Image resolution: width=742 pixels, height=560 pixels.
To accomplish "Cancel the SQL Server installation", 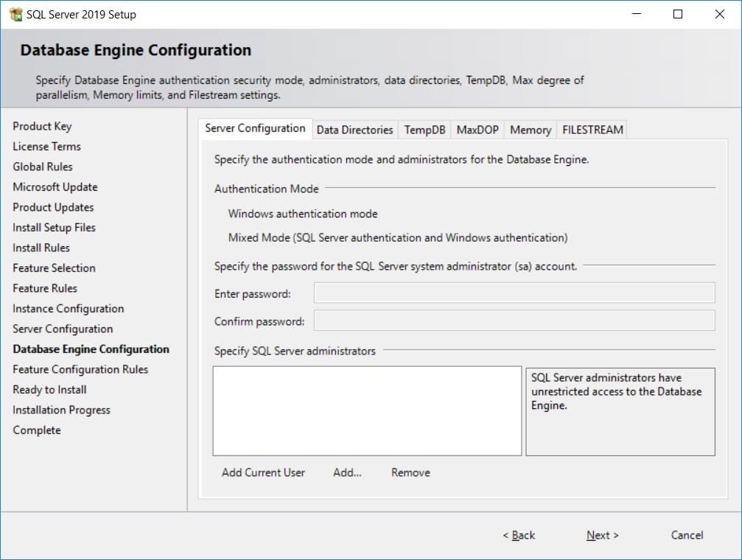I will pyautogui.click(x=686, y=536).
